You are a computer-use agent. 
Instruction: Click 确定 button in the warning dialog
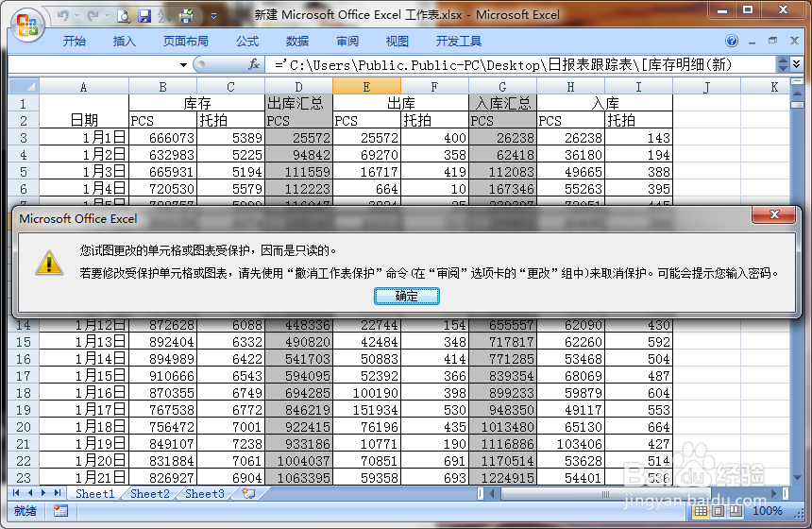[407, 297]
